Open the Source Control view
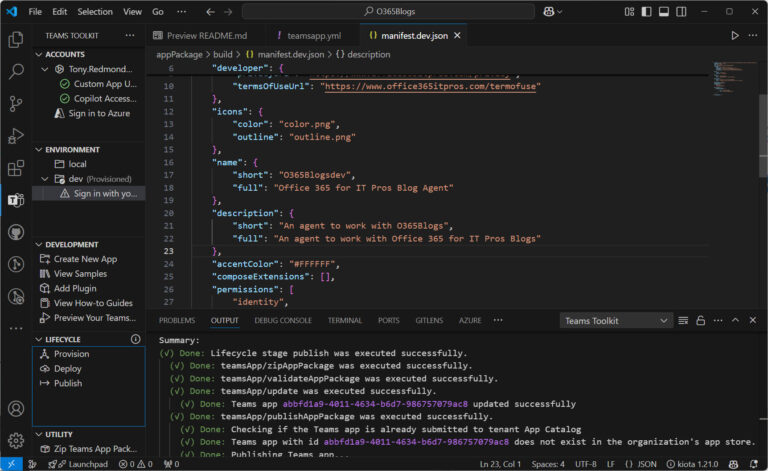The image size is (768, 471). click(x=16, y=104)
